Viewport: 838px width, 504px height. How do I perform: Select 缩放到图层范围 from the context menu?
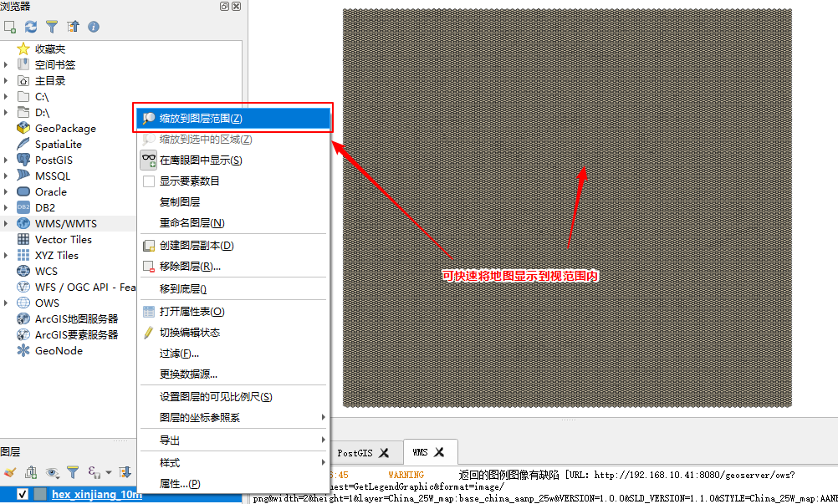(x=201, y=119)
